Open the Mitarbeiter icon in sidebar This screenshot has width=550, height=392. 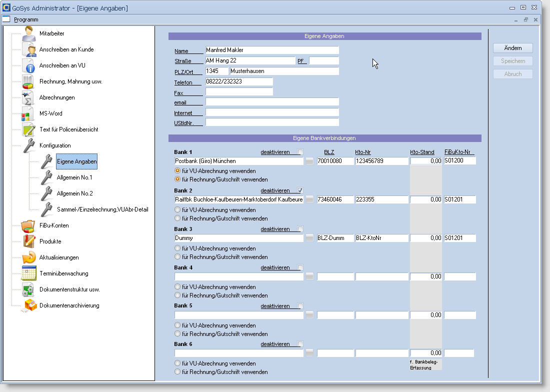[x=28, y=33]
